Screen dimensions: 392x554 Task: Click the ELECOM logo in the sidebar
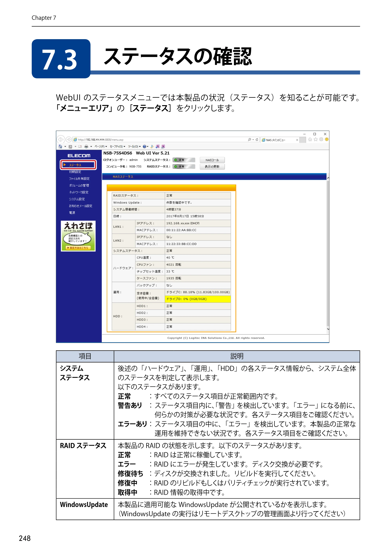pos(79,156)
